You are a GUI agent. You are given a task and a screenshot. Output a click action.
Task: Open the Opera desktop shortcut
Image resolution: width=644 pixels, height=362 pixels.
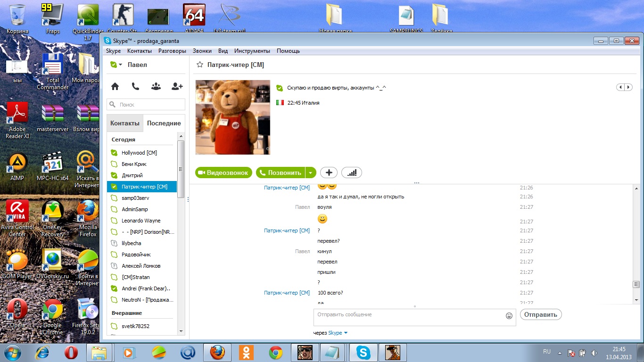(x=17, y=313)
